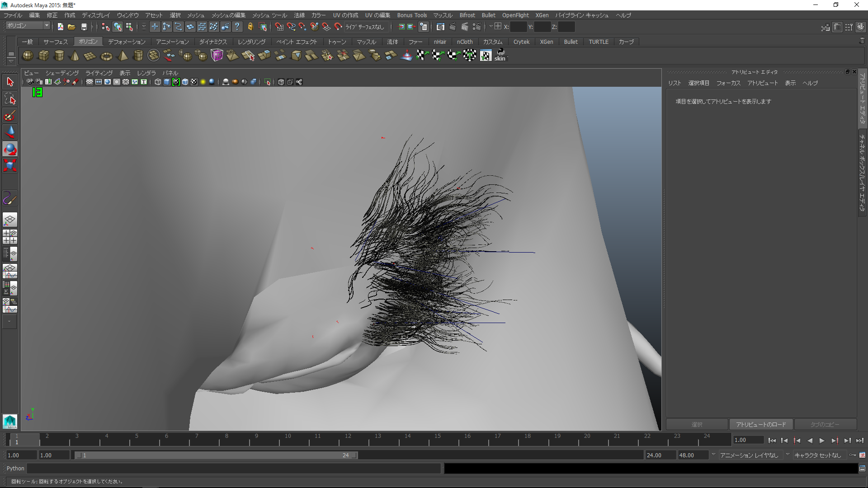The image size is (868, 488).
Task: Create a polygon sphere from the shelf
Action: (x=28, y=56)
